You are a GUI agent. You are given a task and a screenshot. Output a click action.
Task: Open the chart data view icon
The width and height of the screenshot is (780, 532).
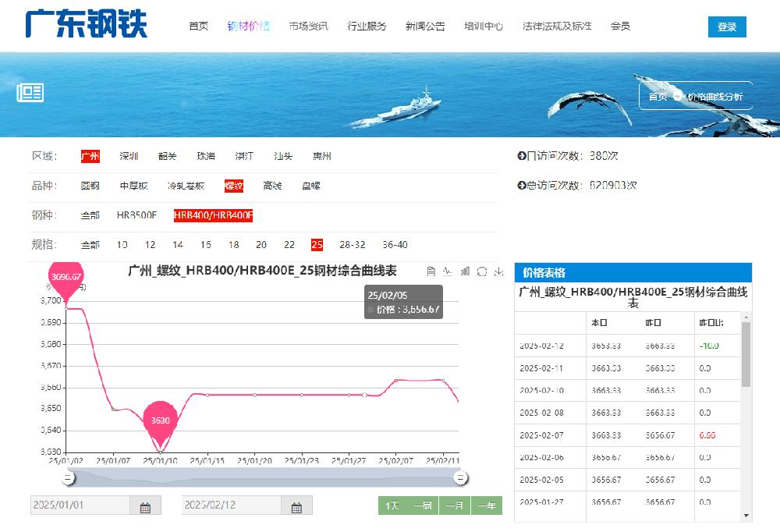tap(431, 271)
